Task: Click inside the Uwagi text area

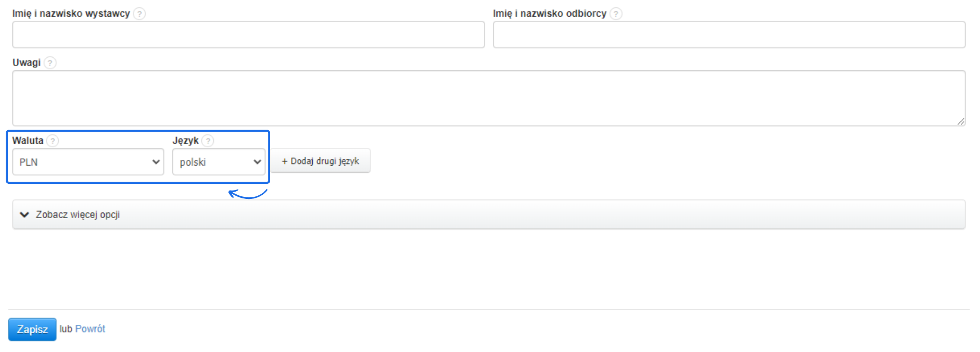Action: point(488,98)
